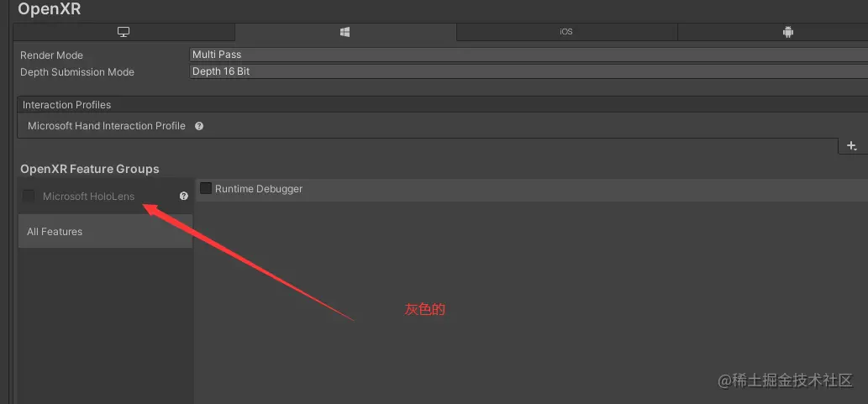Click the Microsoft HoloLens group label
The height and width of the screenshot is (404, 868).
(88, 197)
